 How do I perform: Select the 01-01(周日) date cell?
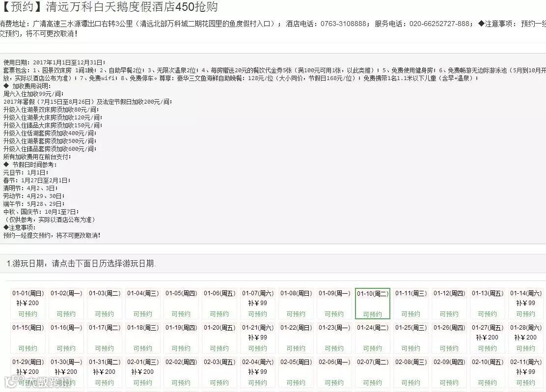28,304
